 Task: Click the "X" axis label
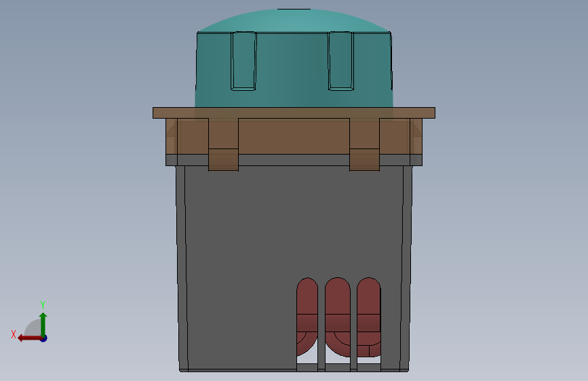click(x=14, y=334)
